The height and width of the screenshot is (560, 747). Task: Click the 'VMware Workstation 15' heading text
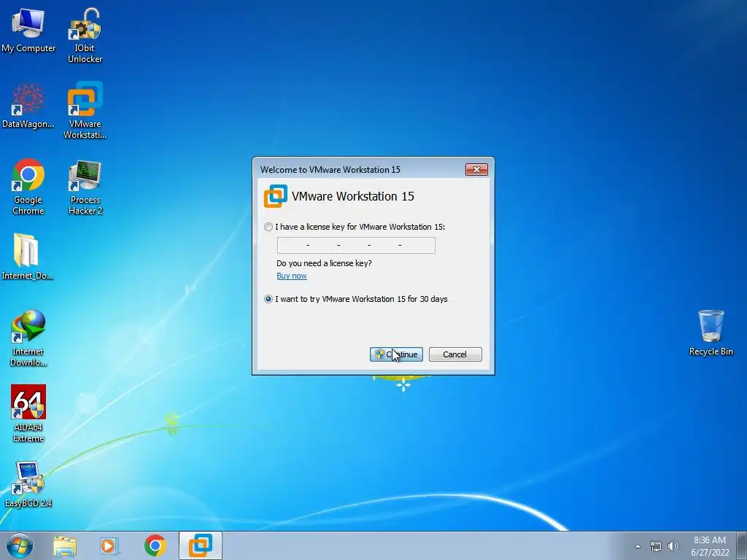(x=353, y=196)
